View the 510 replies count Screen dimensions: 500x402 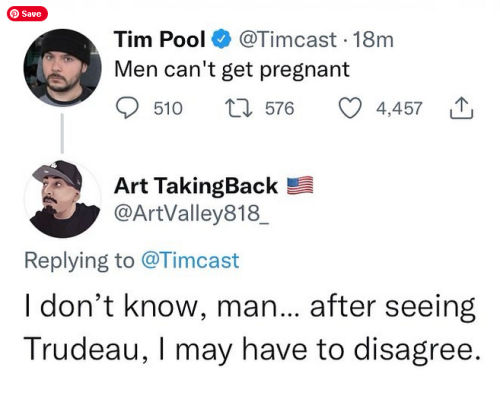168,108
